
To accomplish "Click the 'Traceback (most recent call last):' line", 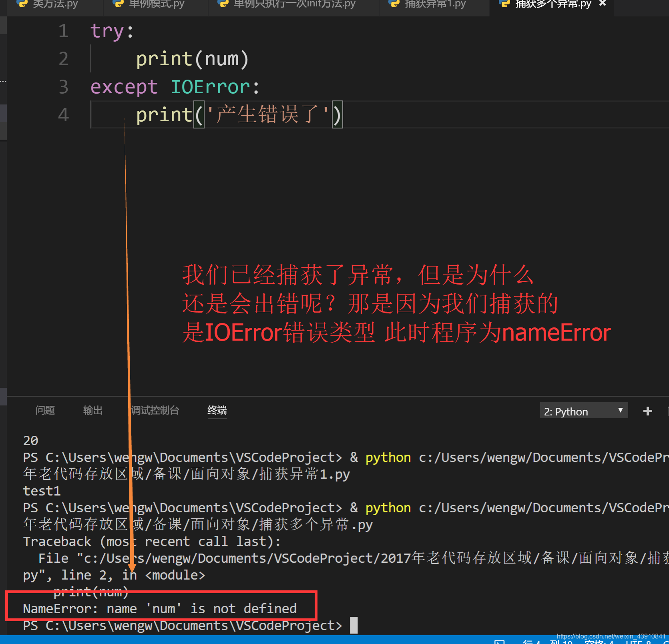I will point(152,542).
